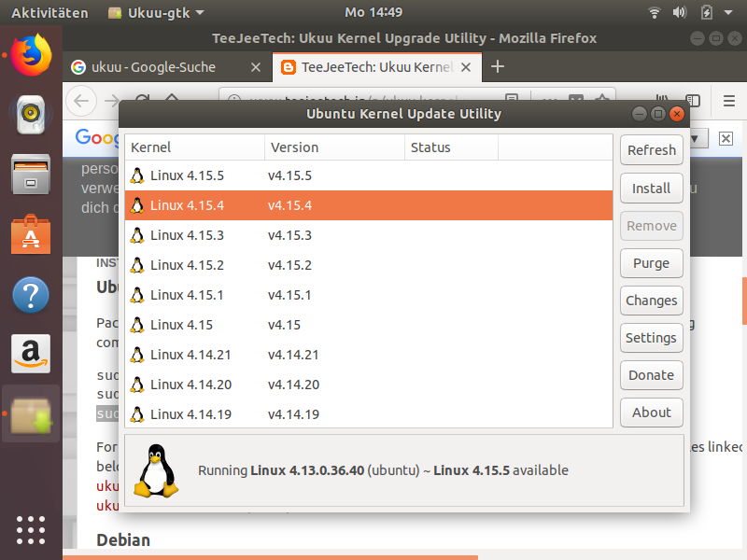Open Ubuntu Software store dock icon
This screenshot has height=560, width=747.
point(31,234)
